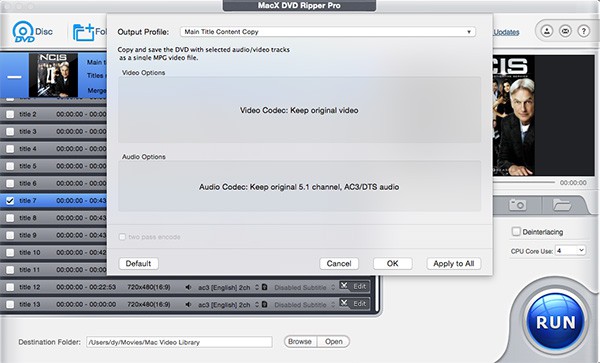Image resolution: width=600 pixels, height=363 pixels.
Task: Click the Default button
Action: (x=139, y=264)
